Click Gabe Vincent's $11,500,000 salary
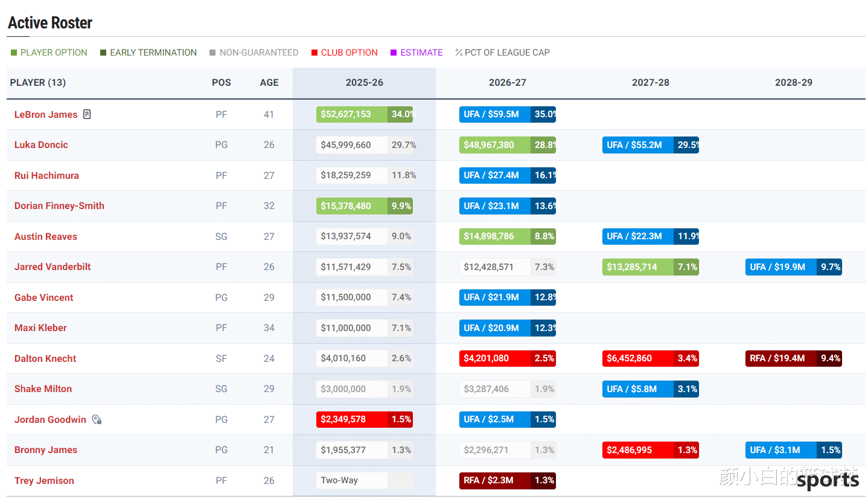Image resolution: width=868 pixels, height=499 pixels. pyautogui.click(x=365, y=297)
